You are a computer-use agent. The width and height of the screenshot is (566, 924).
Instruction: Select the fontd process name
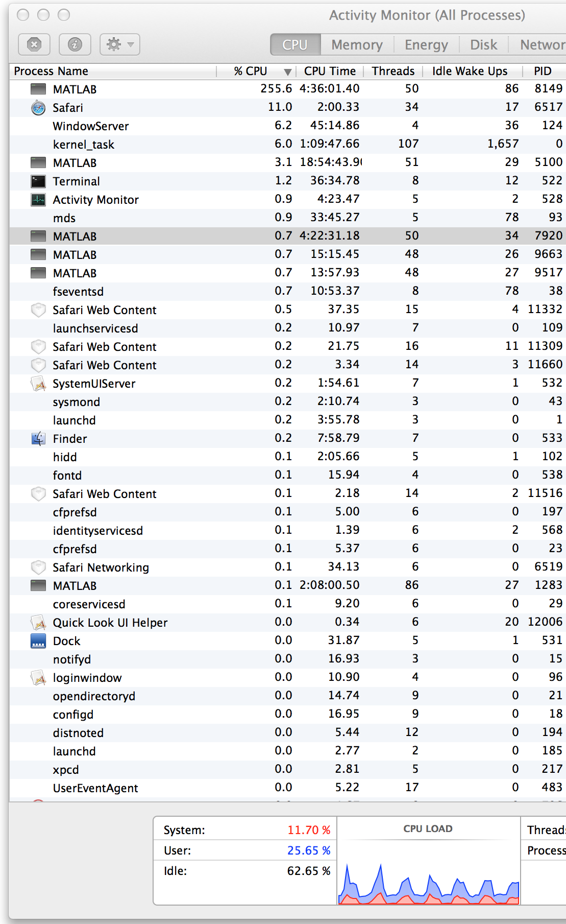[67, 476]
